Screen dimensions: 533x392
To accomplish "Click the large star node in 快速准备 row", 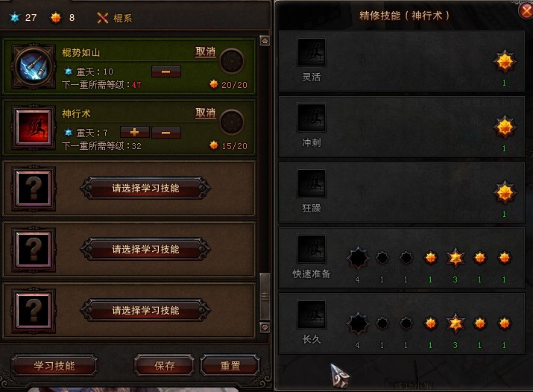I will point(455,258).
